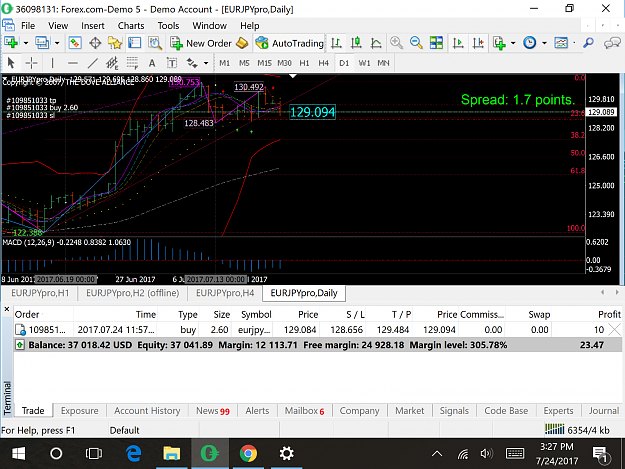625x469 pixels.
Task: Click the chart shift triangle marker
Action: [293, 76]
